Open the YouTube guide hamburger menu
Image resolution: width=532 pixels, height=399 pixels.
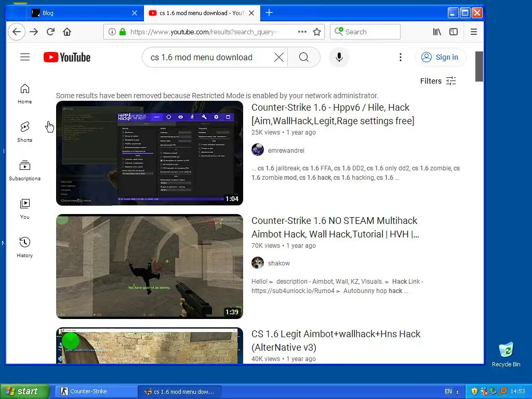(25, 57)
